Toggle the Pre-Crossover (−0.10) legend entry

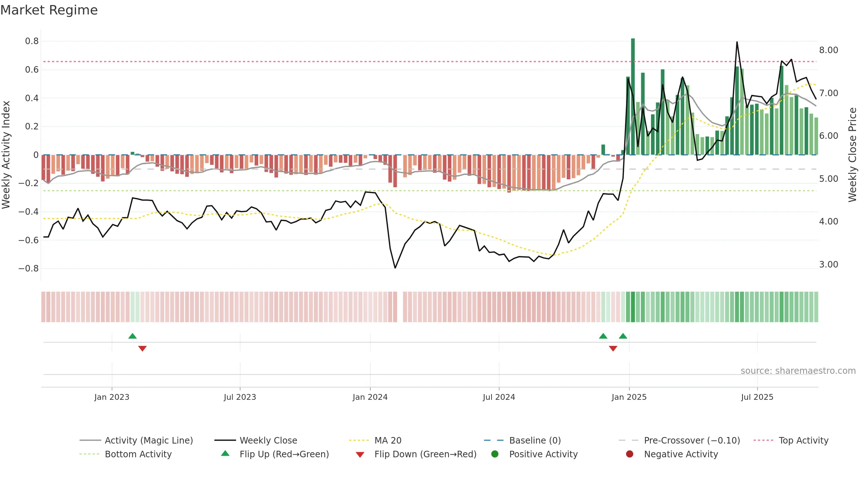pos(680,440)
